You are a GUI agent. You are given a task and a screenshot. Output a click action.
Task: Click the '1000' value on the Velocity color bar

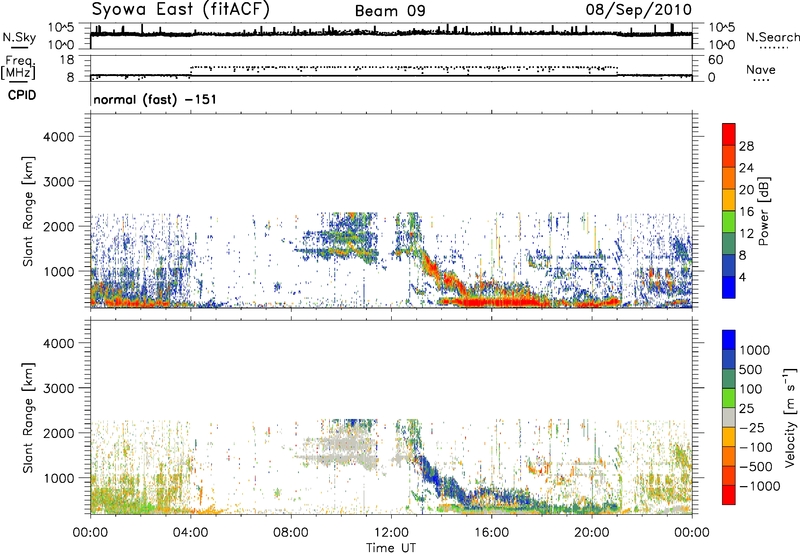click(755, 350)
